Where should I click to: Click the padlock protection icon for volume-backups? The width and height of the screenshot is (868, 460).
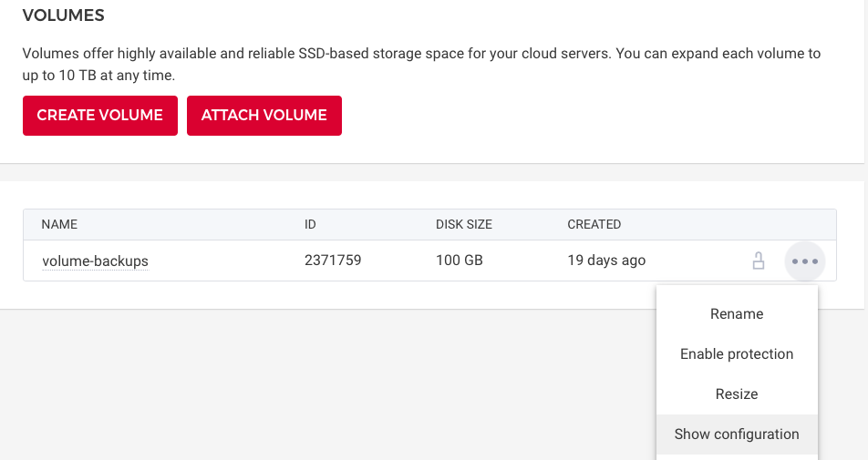coord(758,261)
